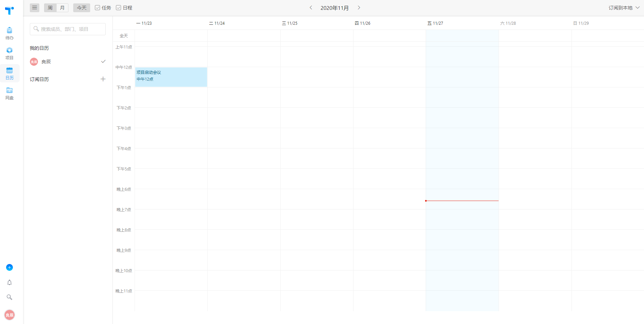Open the 项目启动会议 event
Screen dimensions: 644x324
[171, 77]
